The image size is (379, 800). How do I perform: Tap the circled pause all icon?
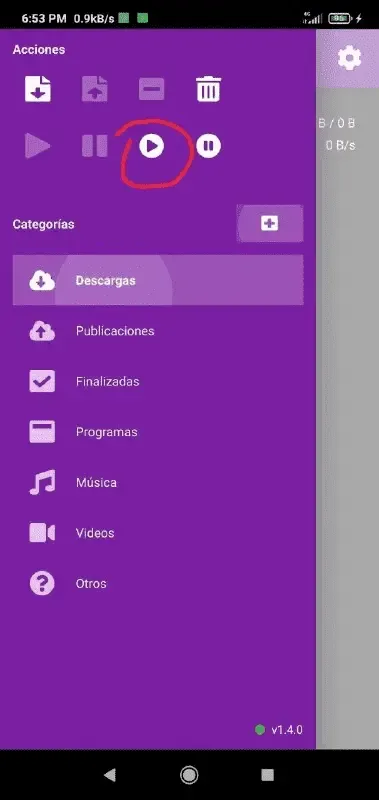pos(209,146)
